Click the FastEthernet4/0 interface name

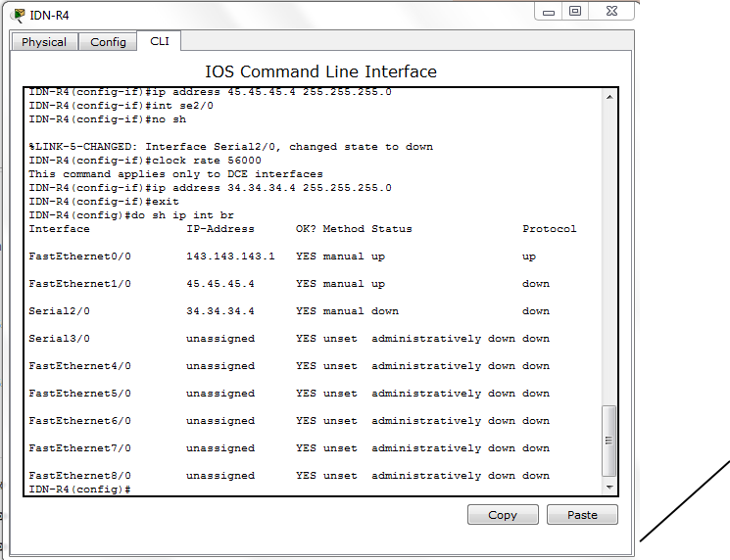click(79, 366)
